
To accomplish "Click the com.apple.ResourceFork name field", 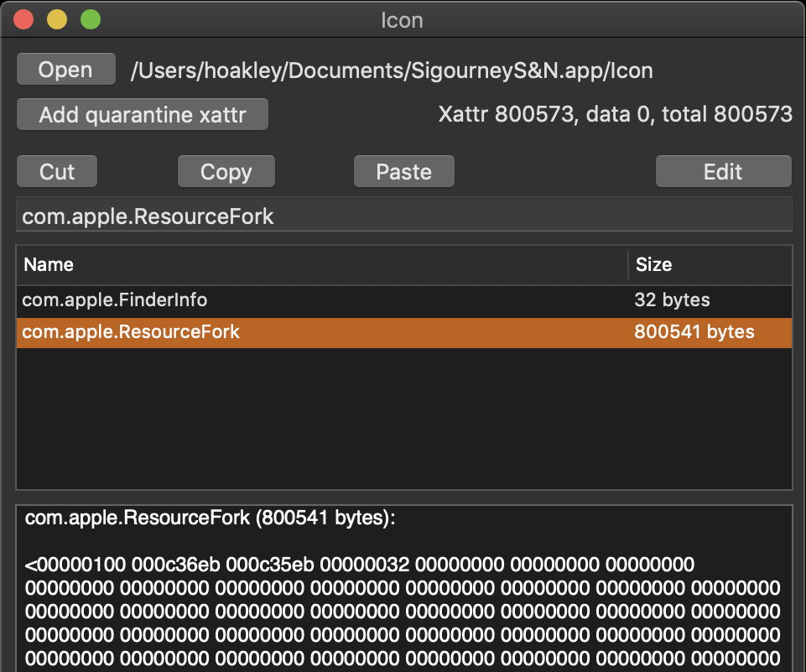I will tap(404, 216).
